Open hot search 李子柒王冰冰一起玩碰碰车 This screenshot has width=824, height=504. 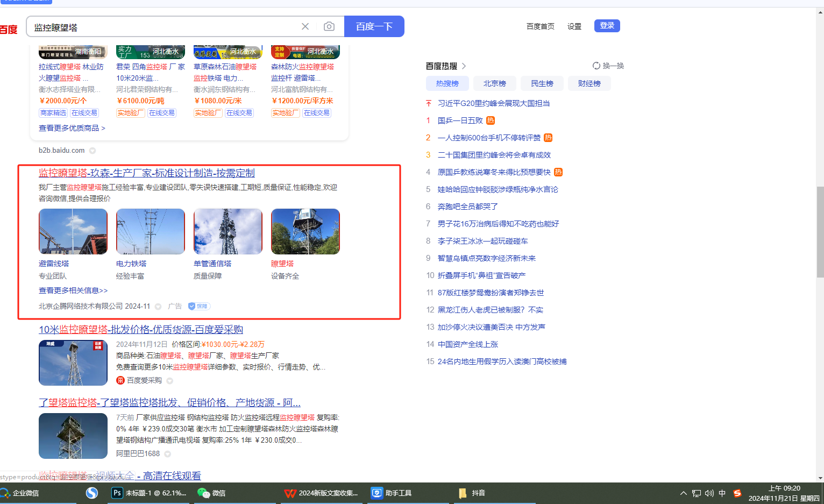[483, 241]
